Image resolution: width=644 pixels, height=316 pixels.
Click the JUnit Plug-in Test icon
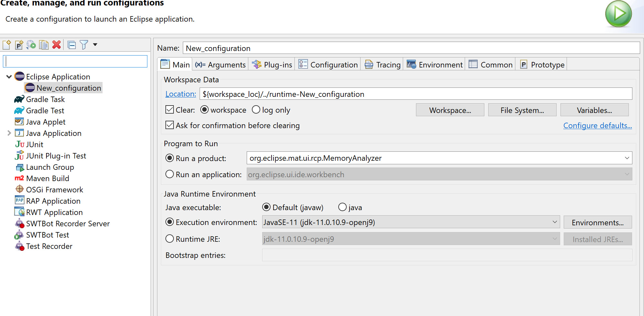[19, 155]
